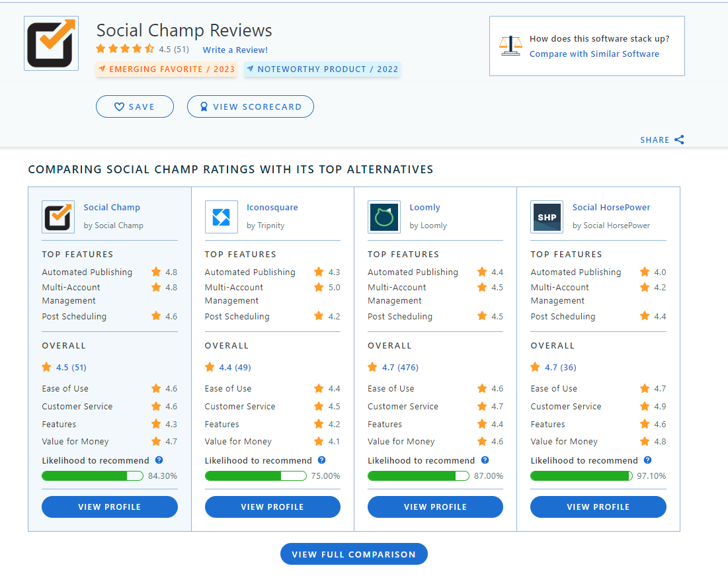The height and width of the screenshot is (576, 728).
Task: Open Iconosquare product name link
Action: point(272,208)
